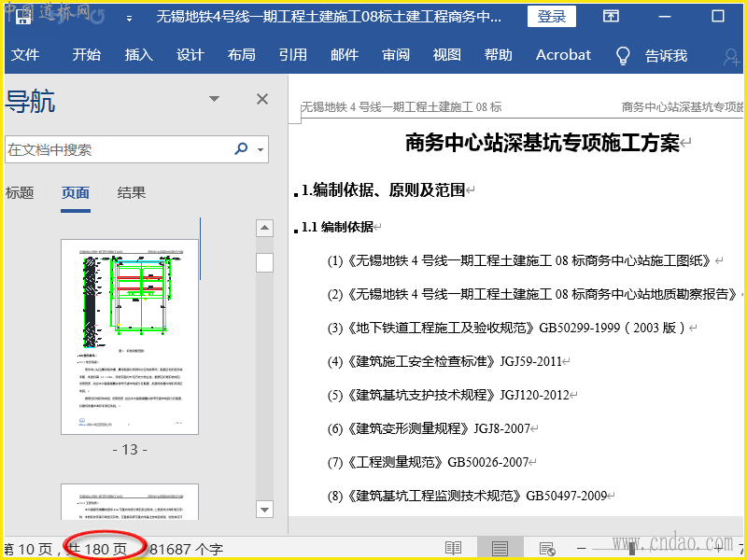This screenshot has width=747, height=560.
Task: Click line (3) GB50299-1999 reference
Action: (x=508, y=328)
